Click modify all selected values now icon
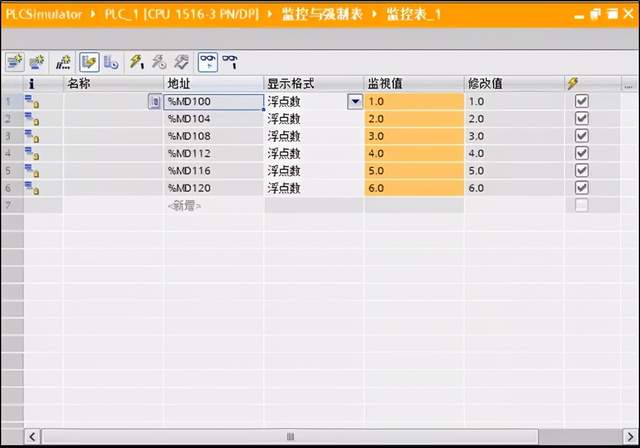Screen dimensions: 640x448 (137, 61)
